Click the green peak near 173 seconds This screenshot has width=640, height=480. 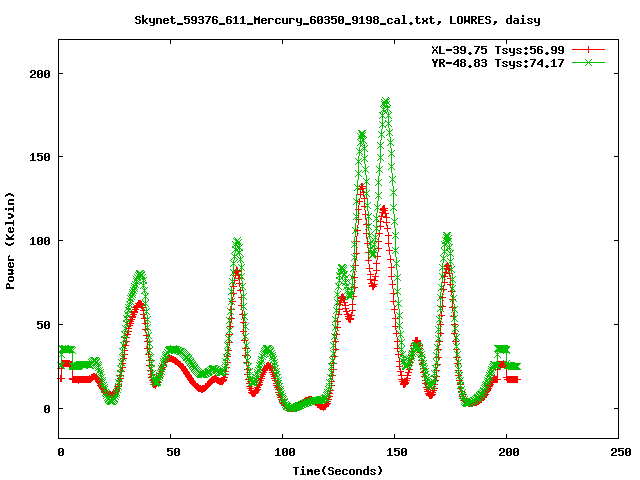coord(447,237)
